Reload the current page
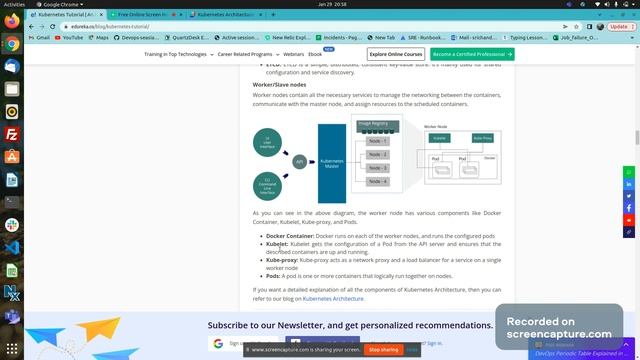Screen dimensions: 640x360 coord(53,27)
